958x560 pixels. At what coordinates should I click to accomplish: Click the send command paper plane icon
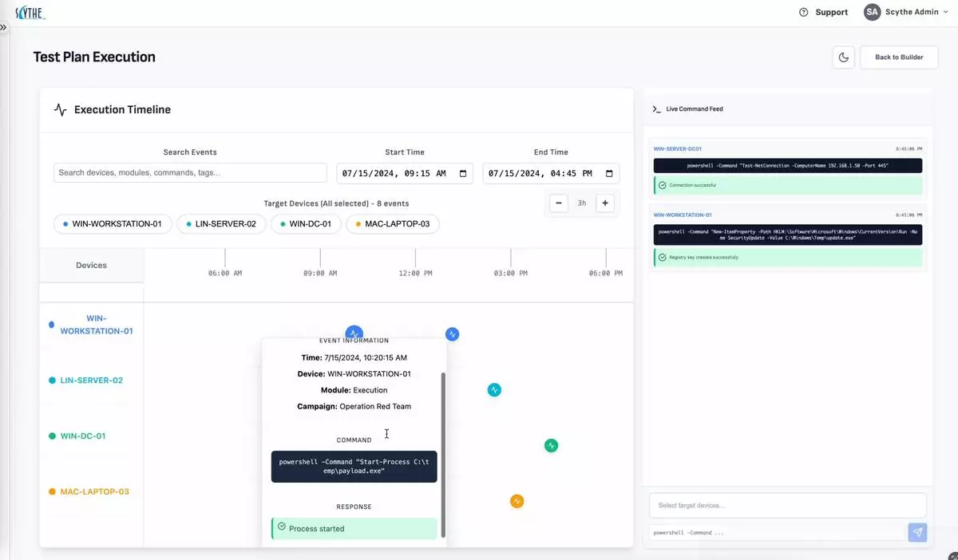click(x=917, y=532)
